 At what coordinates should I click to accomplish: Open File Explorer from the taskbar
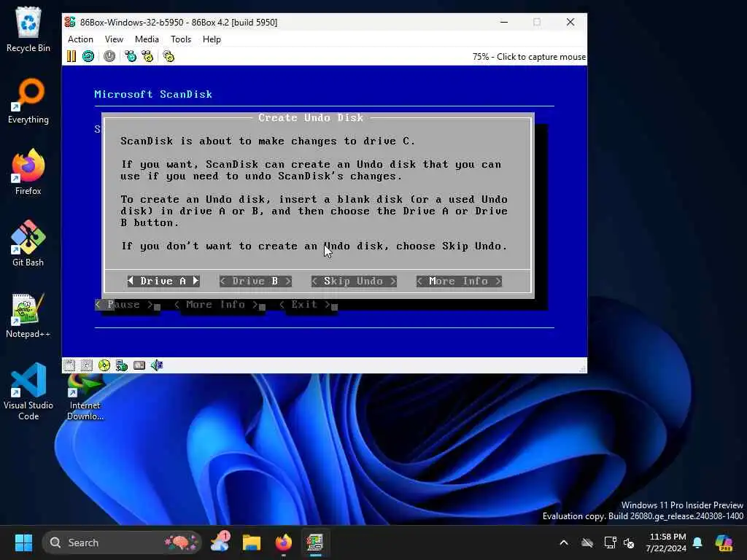click(x=252, y=542)
